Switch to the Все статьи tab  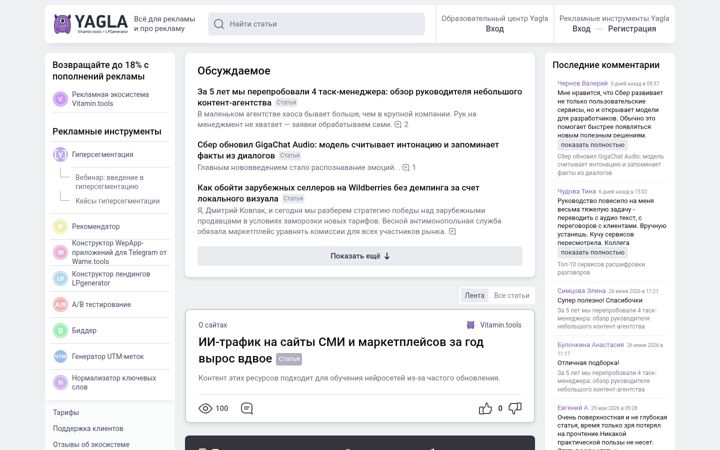(512, 295)
